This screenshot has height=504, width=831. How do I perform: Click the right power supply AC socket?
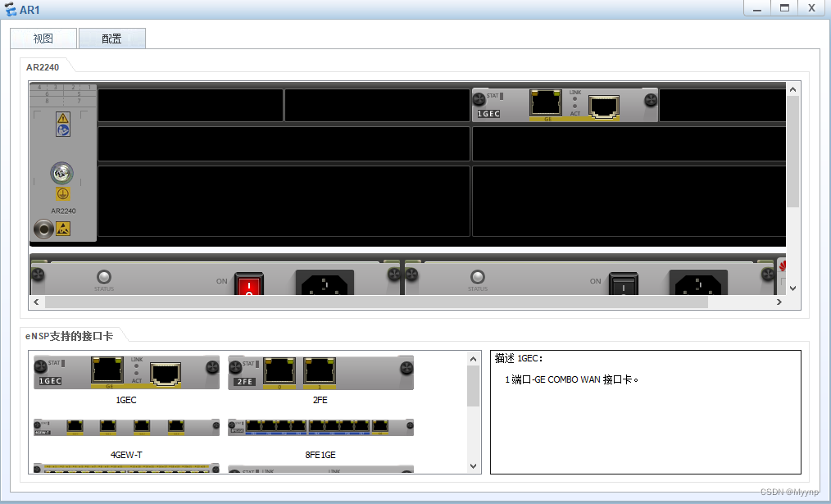[698, 283]
